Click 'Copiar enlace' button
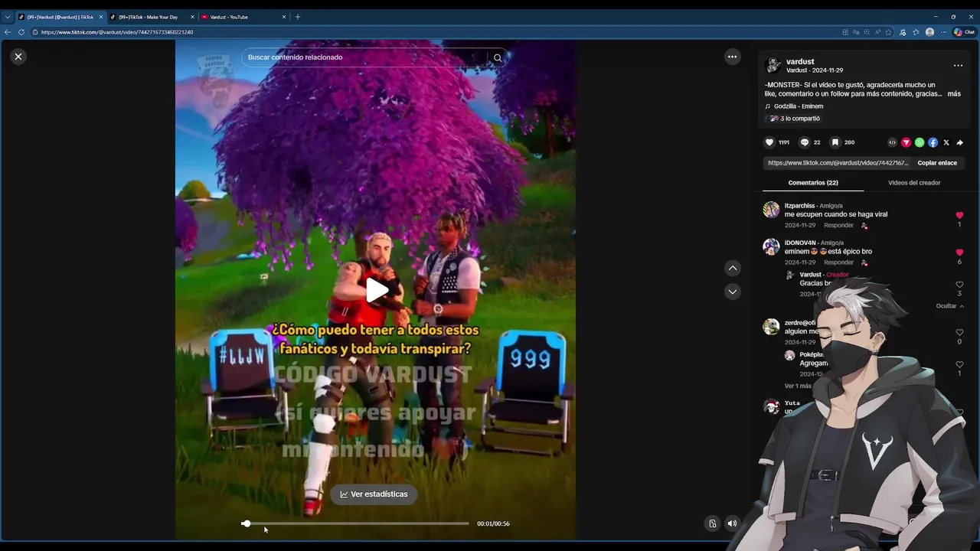The height and width of the screenshot is (551, 980). [937, 163]
